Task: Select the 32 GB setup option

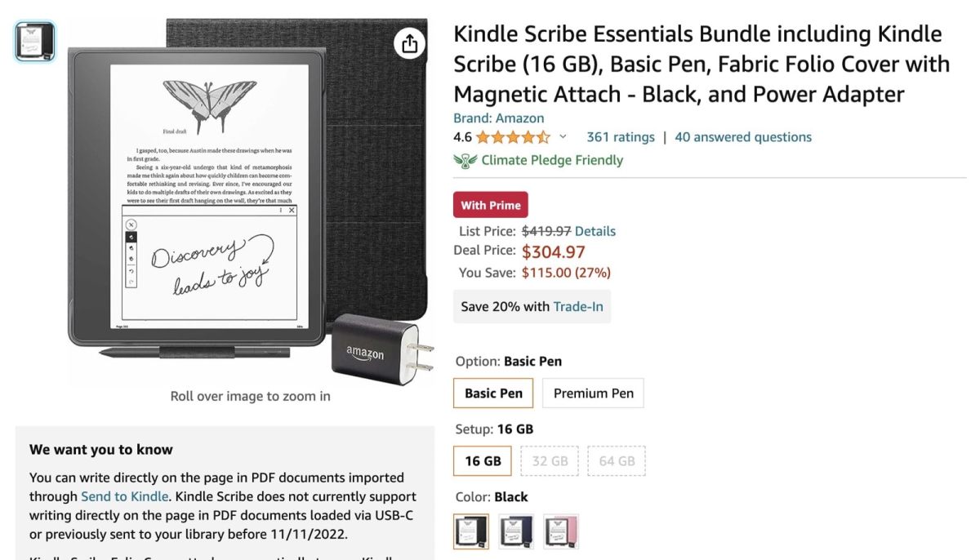Action: (x=550, y=461)
